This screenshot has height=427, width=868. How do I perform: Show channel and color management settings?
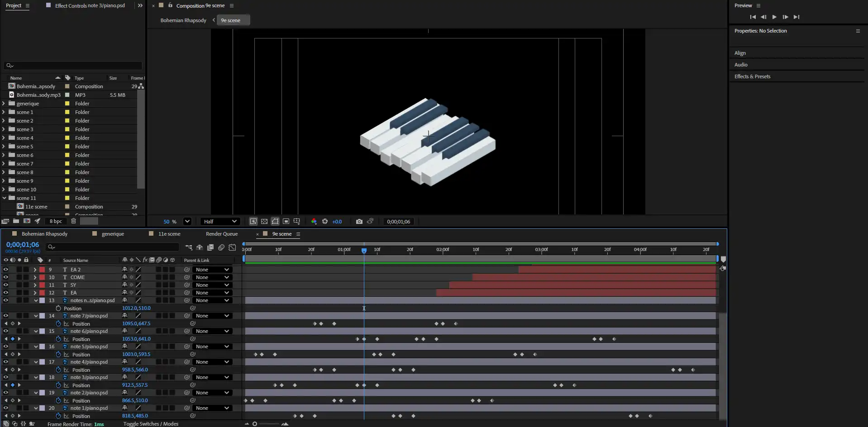click(314, 221)
